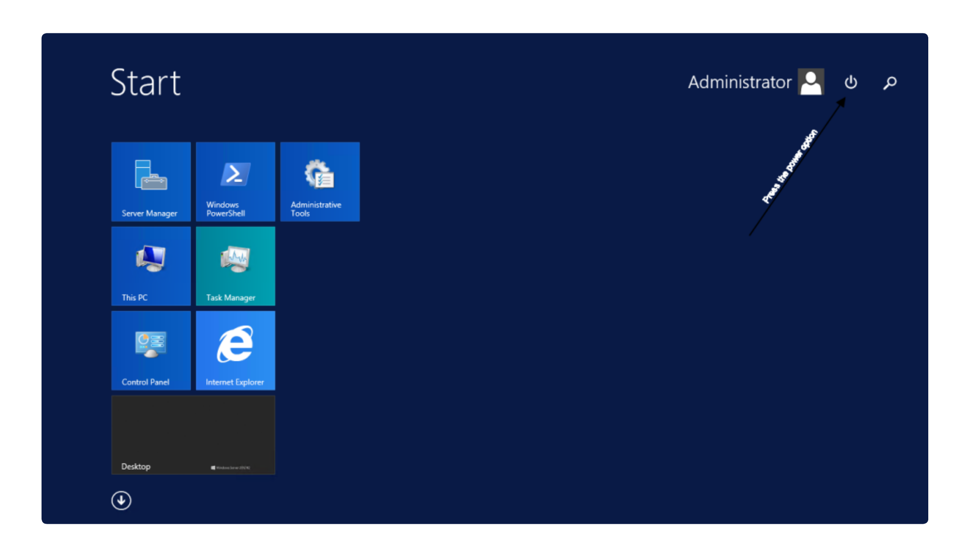Open the Control Panel tile
This screenshot has height=560, width=956.
click(x=151, y=351)
